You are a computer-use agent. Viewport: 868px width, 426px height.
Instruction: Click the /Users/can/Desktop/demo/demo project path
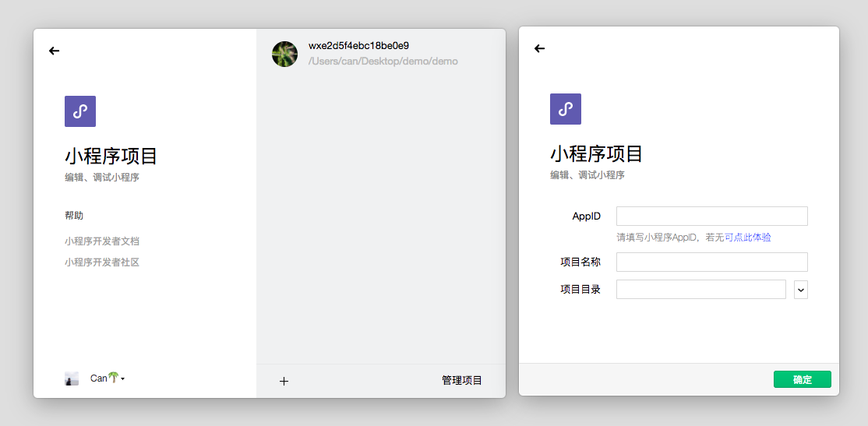tap(383, 61)
